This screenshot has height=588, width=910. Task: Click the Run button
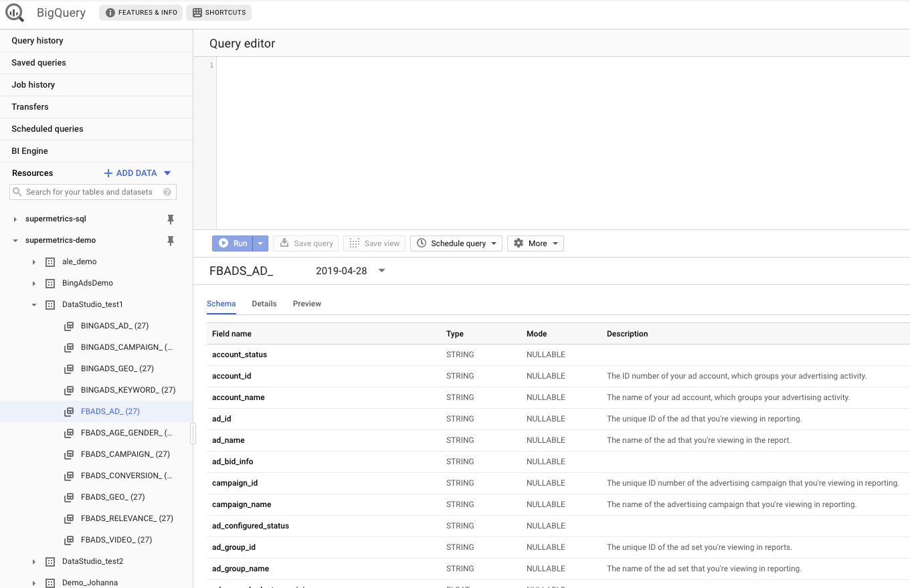coord(233,243)
